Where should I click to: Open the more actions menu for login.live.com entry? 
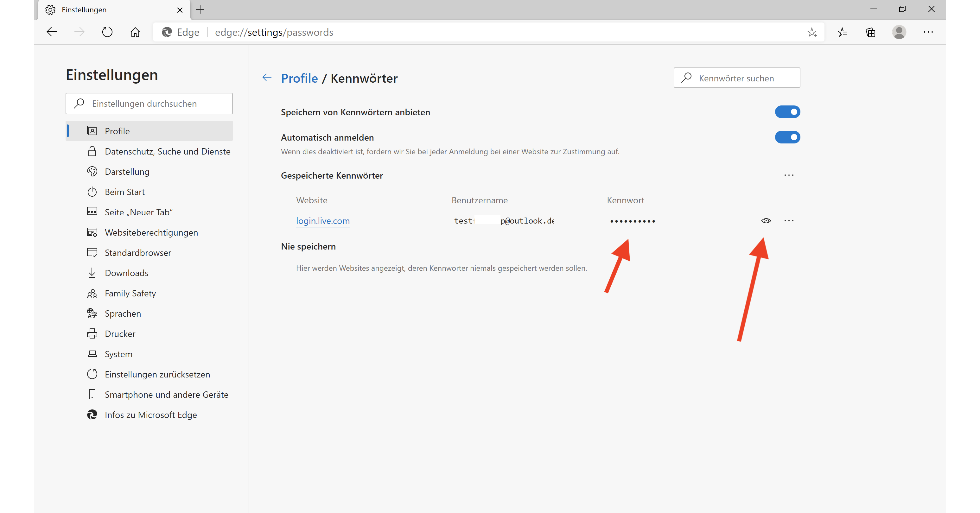789,221
